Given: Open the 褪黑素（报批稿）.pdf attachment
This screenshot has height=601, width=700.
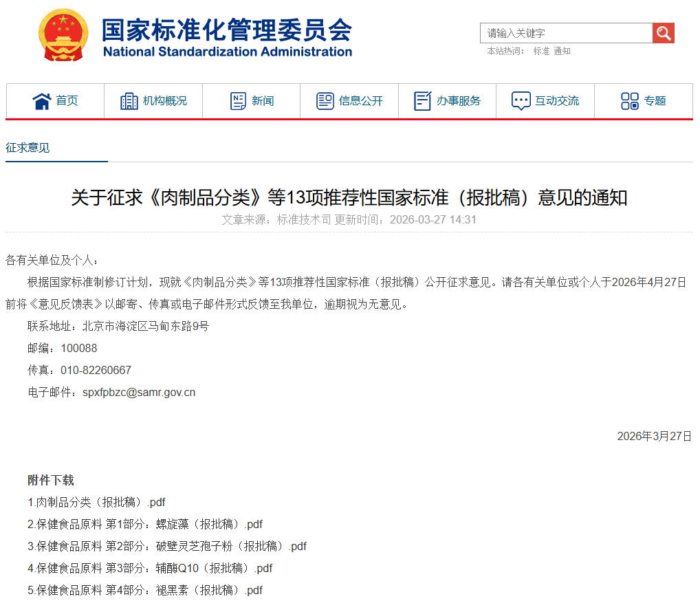Looking at the screenshot, I should pos(145,590).
